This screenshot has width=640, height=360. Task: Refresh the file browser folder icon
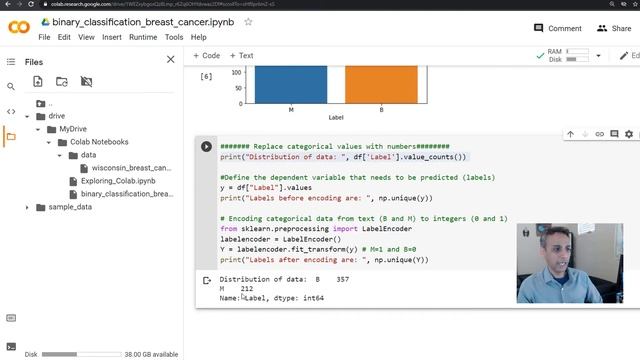pos(62,82)
